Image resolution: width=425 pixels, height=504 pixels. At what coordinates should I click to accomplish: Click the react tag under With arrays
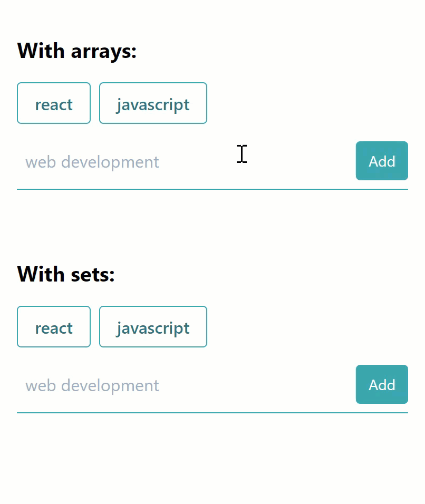tap(54, 103)
